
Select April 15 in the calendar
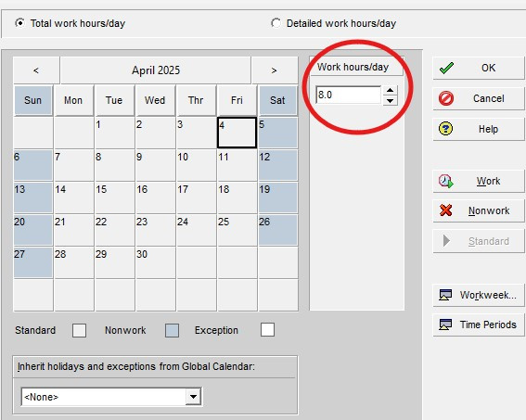[x=115, y=197]
